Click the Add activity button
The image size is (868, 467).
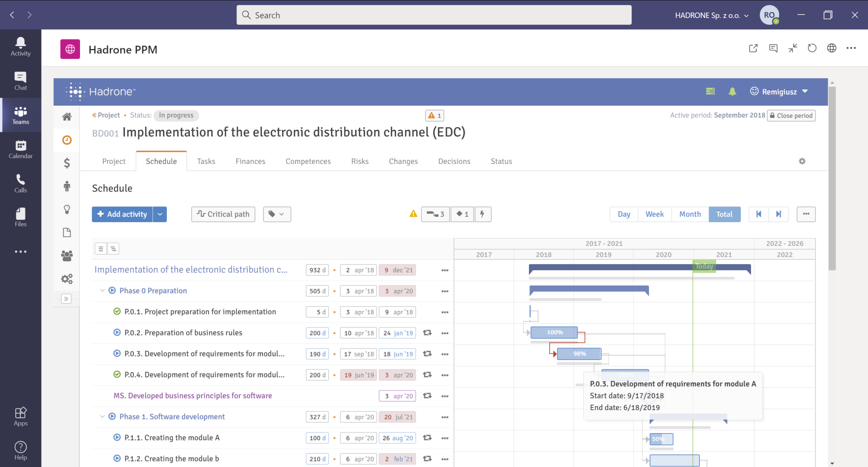[122, 214]
